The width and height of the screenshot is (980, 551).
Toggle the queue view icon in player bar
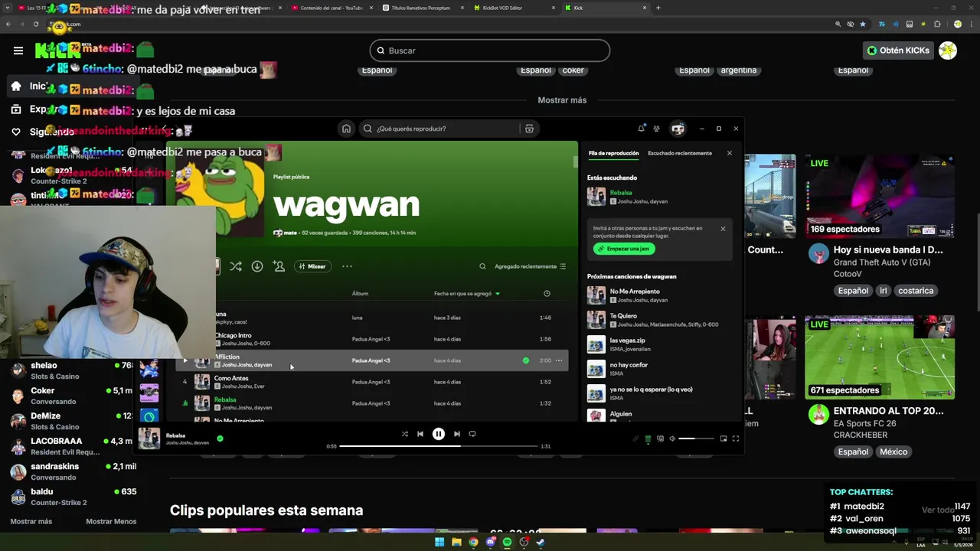648,439
